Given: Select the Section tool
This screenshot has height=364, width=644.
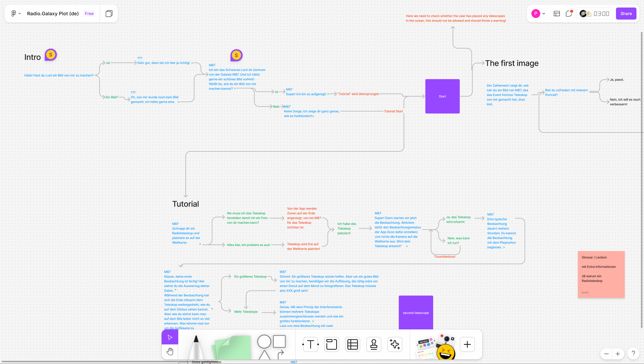Looking at the screenshot, I should 331,344.
